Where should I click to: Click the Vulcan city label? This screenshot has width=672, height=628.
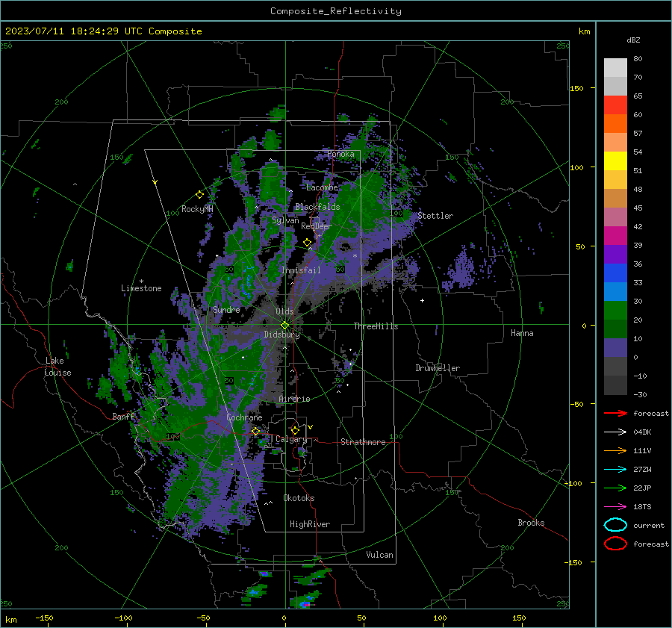tap(379, 555)
